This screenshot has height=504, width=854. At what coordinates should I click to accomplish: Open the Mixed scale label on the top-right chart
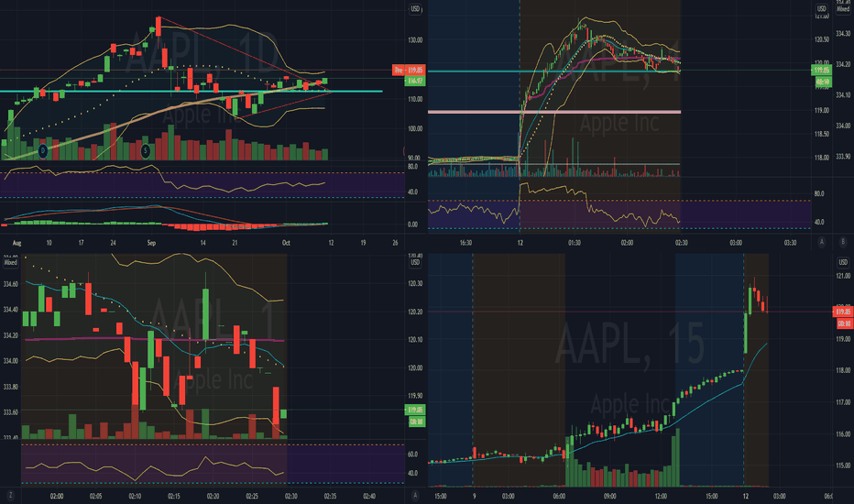pos(843,9)
